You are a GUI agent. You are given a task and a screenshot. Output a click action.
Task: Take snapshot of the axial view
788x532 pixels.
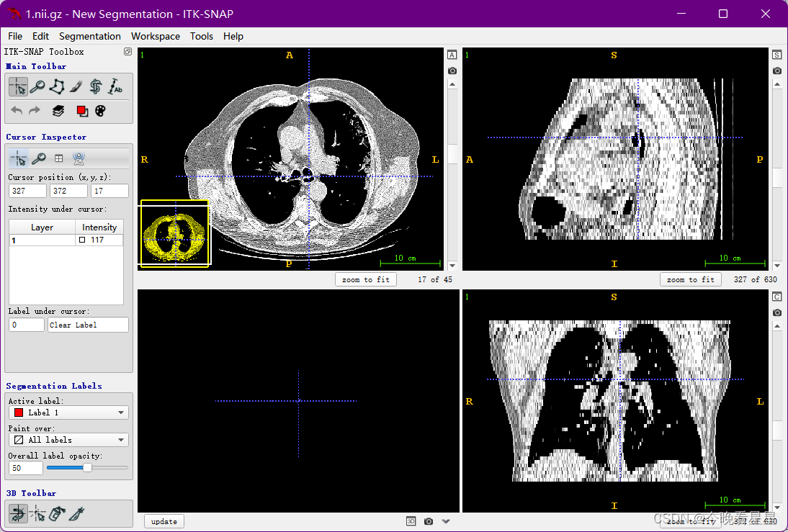[x=452, y=71]
